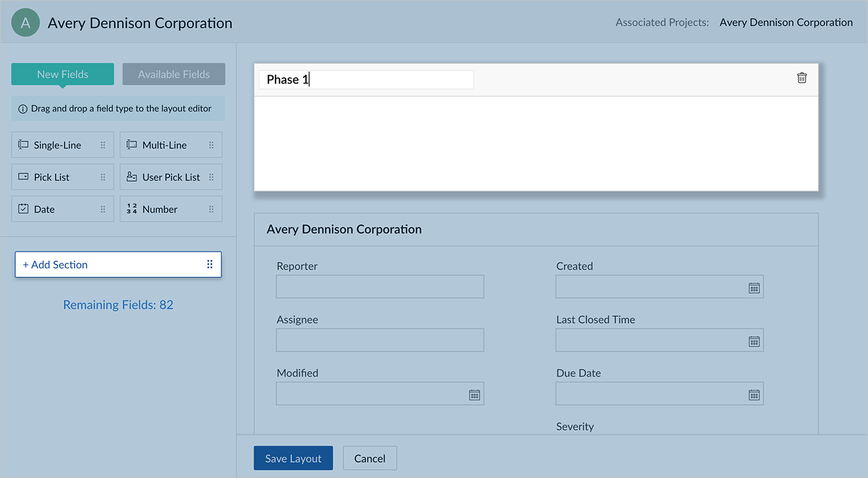Open the calendar picker for Modified
This screenshot has height=478, width=868.
(x=474, y=395)
